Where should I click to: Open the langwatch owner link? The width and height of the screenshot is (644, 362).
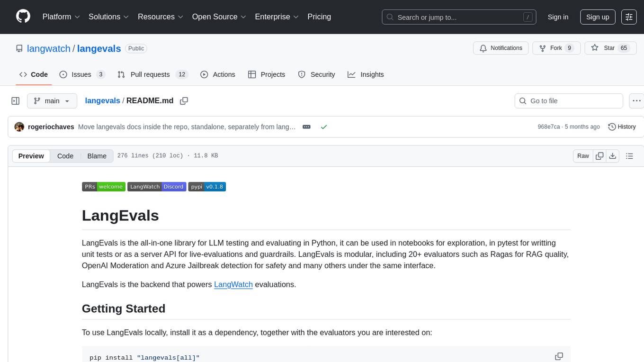pos(49,48)
